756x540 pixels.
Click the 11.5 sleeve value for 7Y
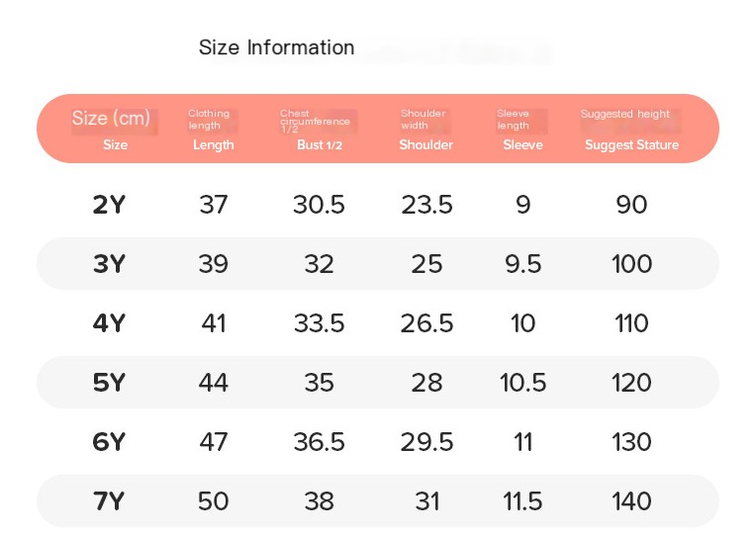(522, 501)
